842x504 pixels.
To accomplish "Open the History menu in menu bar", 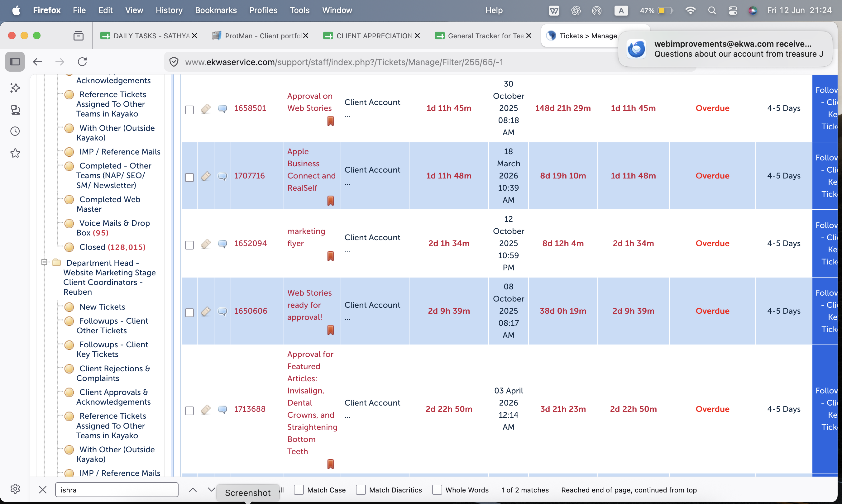I will [169, 10].
